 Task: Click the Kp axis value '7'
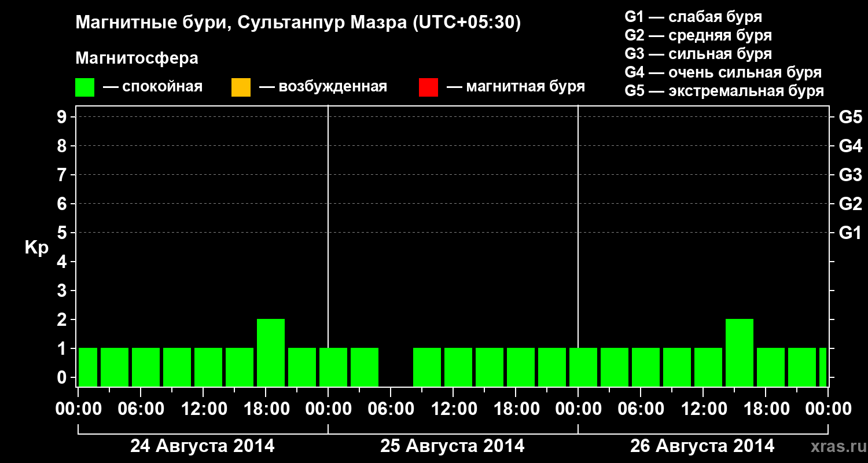click(x=63, y=175)
